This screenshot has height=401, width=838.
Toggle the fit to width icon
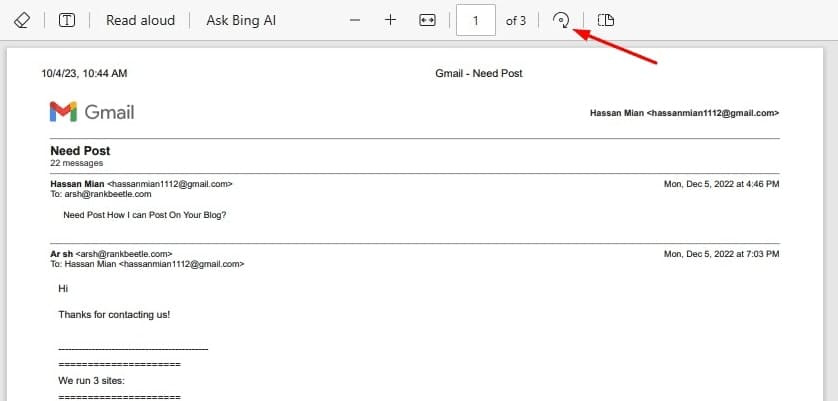point(427,20)
